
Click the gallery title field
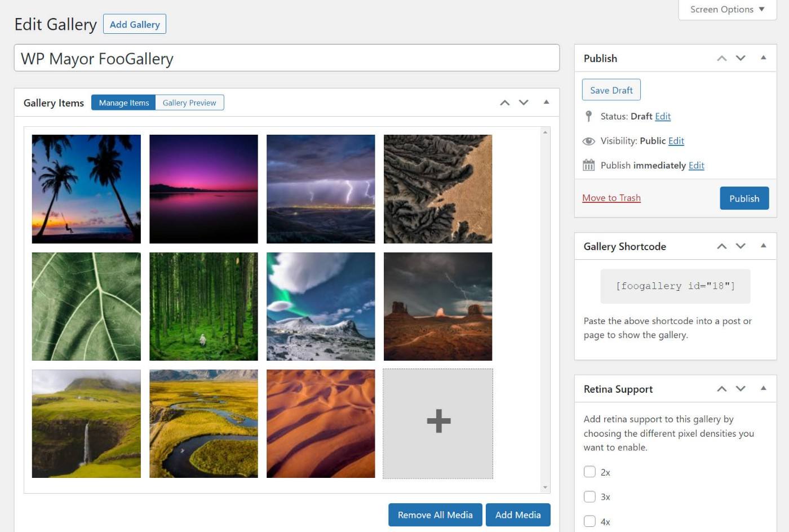pos(287,58)
